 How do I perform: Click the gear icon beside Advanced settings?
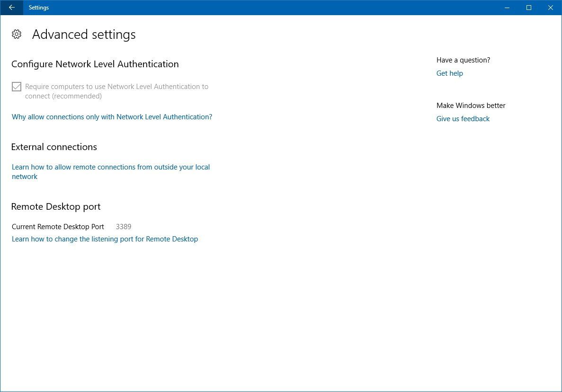17,34
